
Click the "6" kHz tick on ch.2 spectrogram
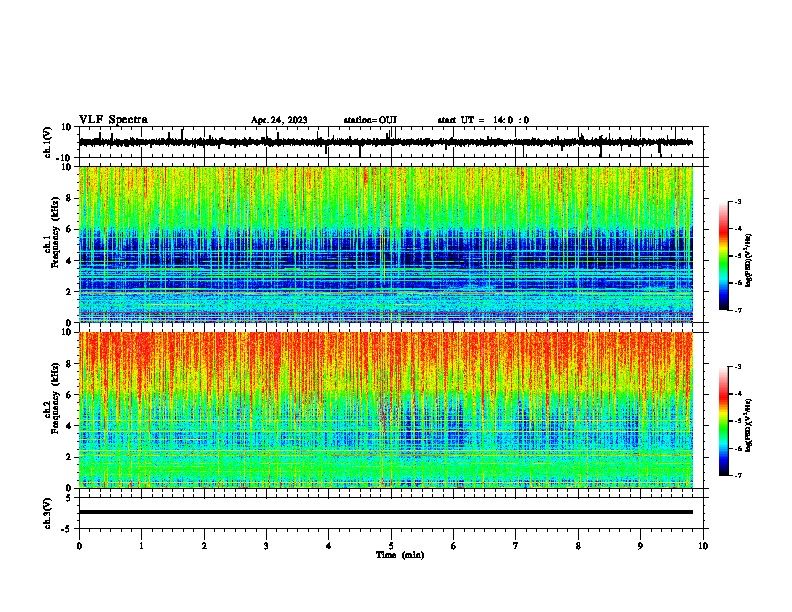(70, 395)
